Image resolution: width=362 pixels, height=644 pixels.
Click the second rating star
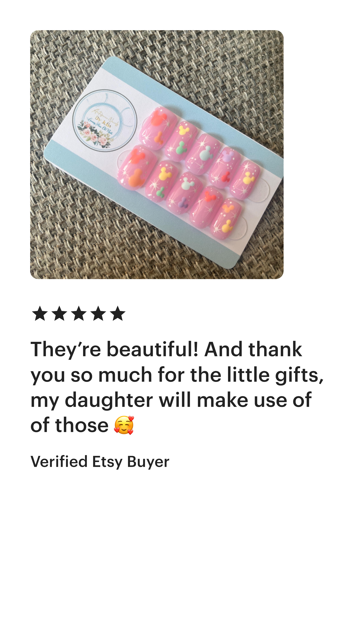60,313
